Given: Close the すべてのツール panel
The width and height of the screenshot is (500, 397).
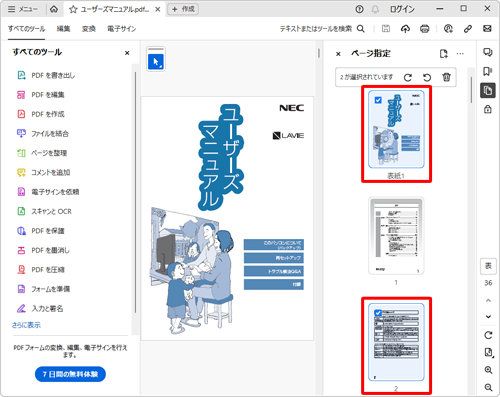Looking at the screenshot, I should pyautogui.click(x=127, y=53).
